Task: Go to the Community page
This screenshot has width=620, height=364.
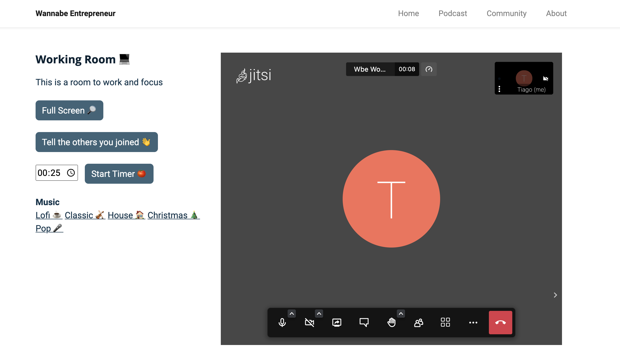Action: coord(506,13)
